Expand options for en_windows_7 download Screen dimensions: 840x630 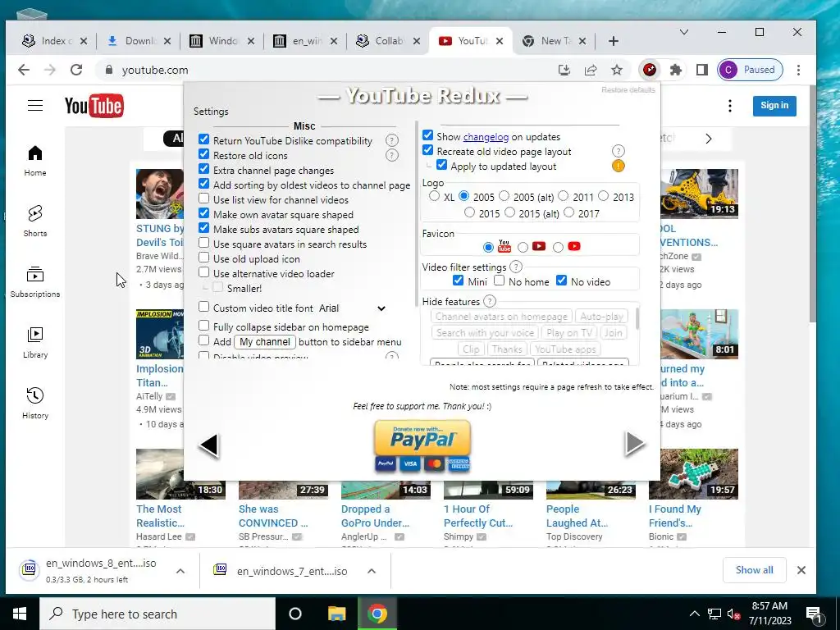pyautogui.click(x=372, y=571)
